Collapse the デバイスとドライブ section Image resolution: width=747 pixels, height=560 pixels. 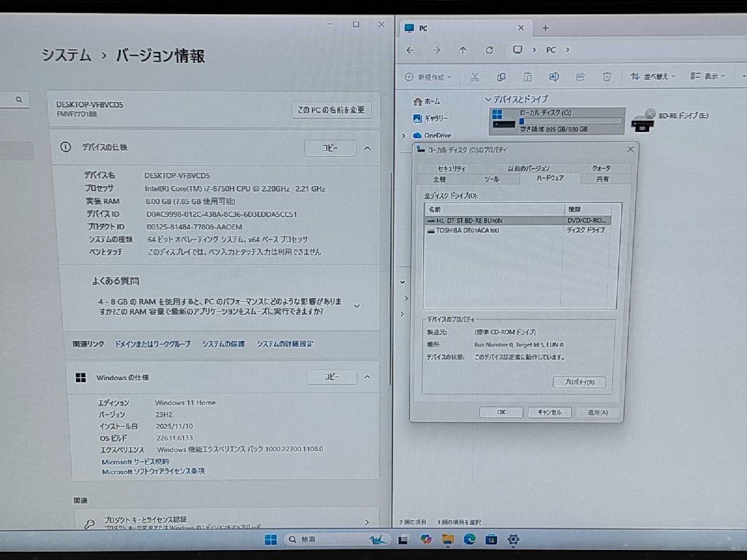pos(487,99)
